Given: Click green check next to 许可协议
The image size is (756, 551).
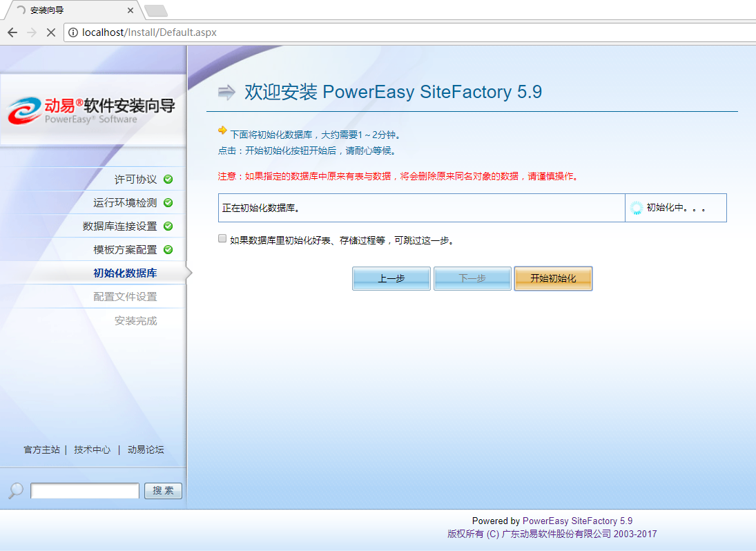Looking at the screenshot, I should (x=168, y=180).
